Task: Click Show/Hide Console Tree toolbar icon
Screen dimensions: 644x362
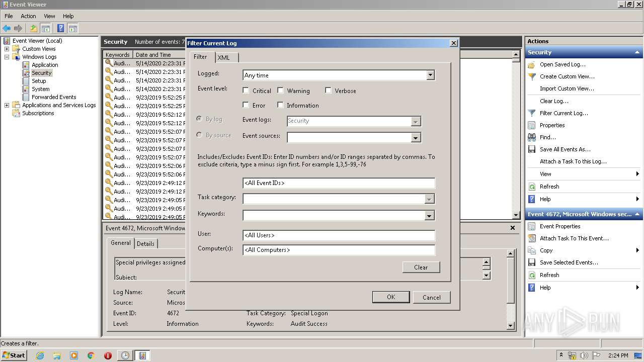Action: pyautogui.click(x=46, y=29)
